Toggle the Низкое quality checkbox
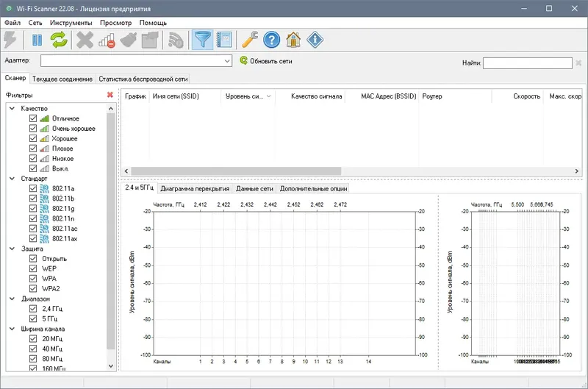This screenshot has height=389, width=588. point(33,158)
